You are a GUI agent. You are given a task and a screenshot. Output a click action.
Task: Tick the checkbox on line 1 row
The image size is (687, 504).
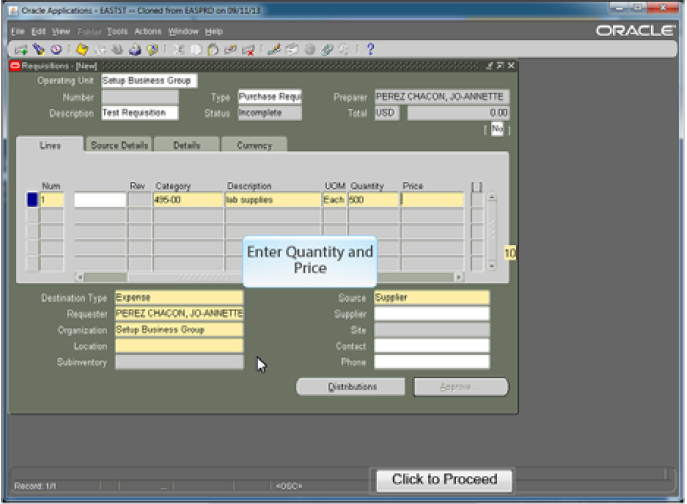(x=477, y=200)
